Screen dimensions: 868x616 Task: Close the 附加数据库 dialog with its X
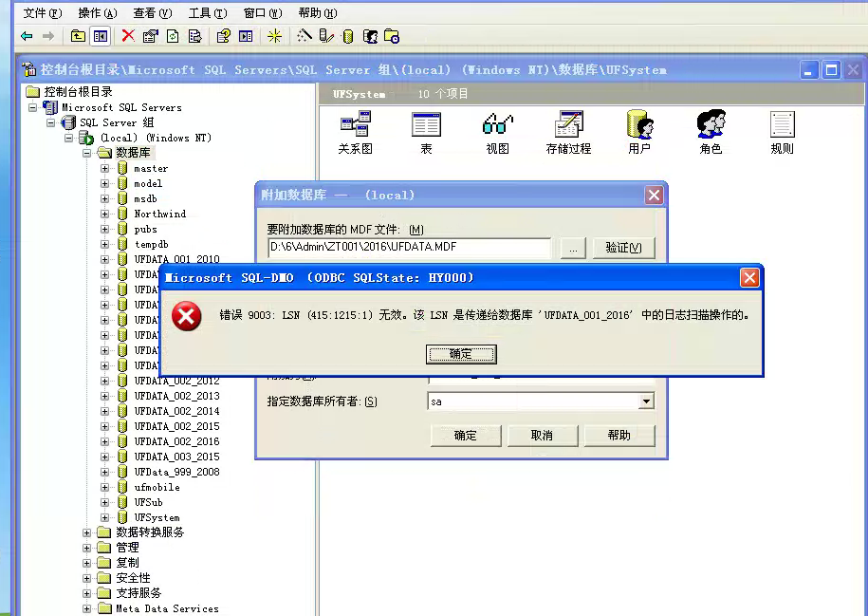(x=654, y=195)
